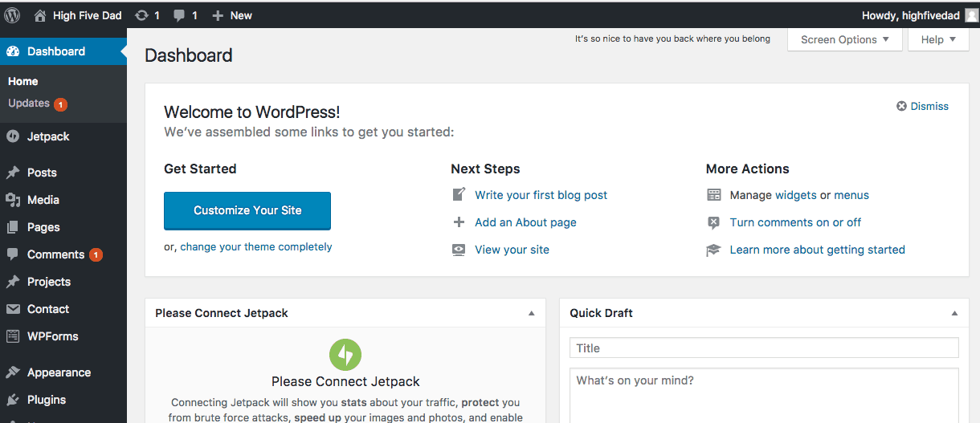Collapse the Please Connect Jetpack panel

click(531, 313)
